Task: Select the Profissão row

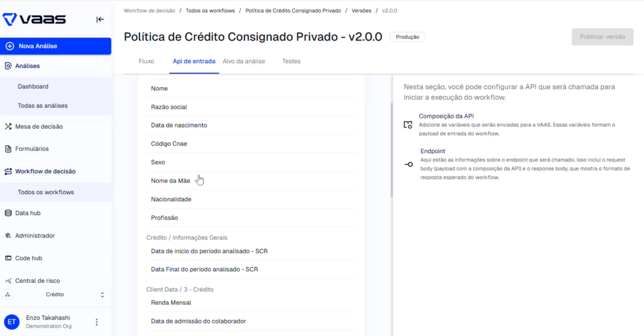Action: click(251, 217)
